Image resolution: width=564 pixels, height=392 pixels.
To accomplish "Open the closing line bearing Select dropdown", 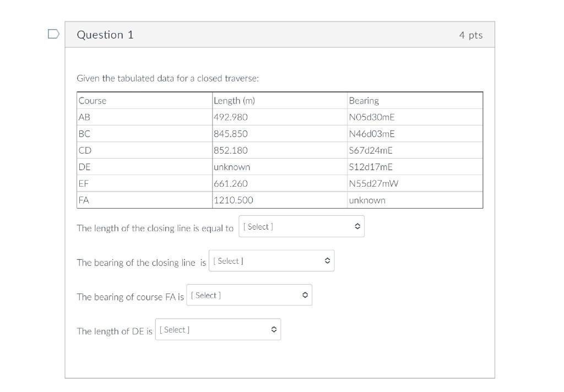I will (x=271, y=260).
